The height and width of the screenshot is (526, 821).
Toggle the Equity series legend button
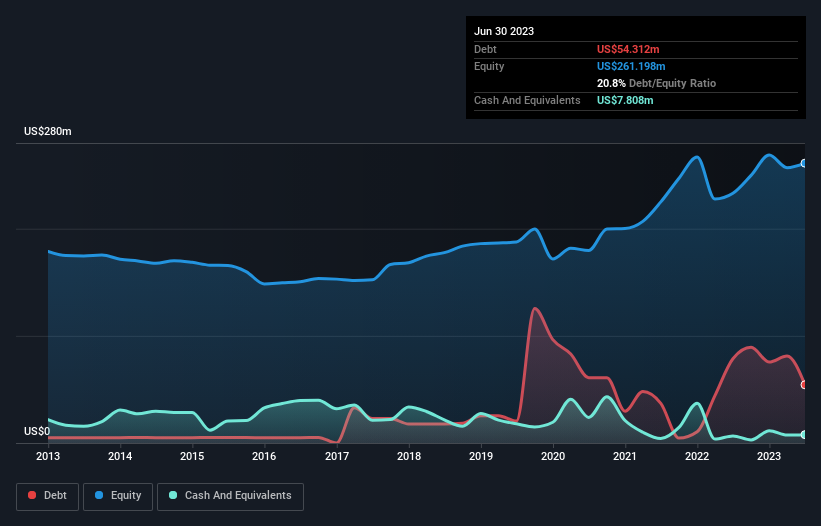pos(118,496)
